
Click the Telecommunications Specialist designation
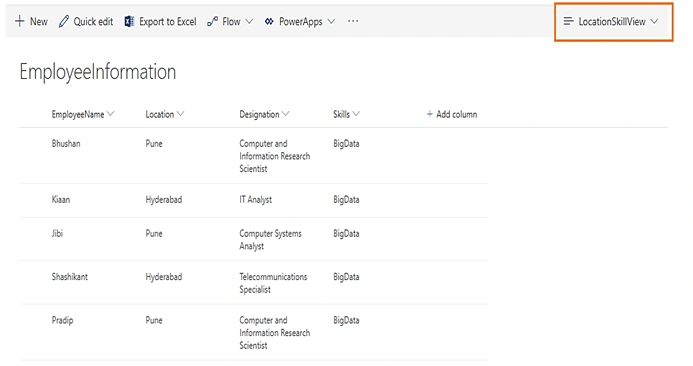[x=273, y=283]
